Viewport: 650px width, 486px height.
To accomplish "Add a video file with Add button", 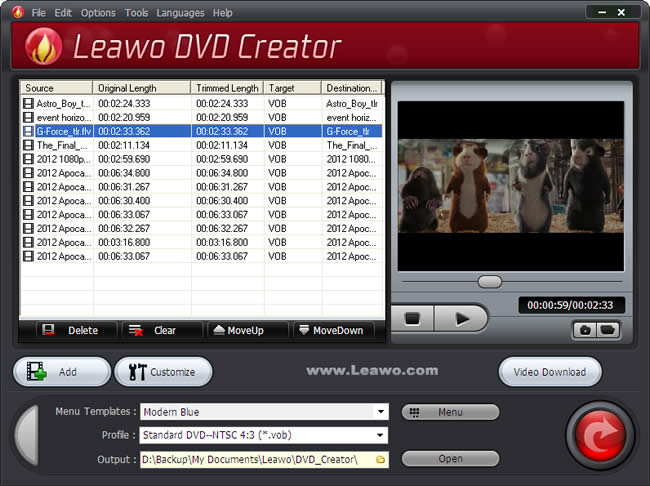I will pos(62,372).
